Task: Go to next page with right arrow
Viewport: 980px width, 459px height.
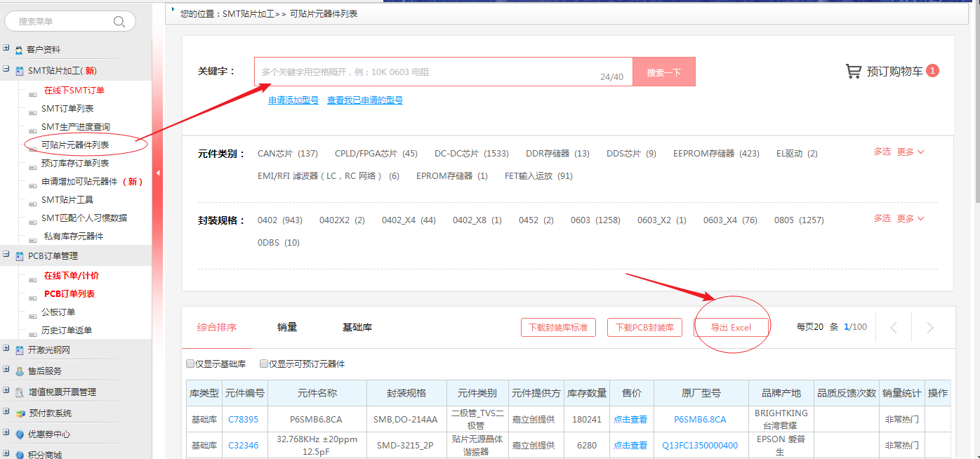Action: (x=930, y=328)
